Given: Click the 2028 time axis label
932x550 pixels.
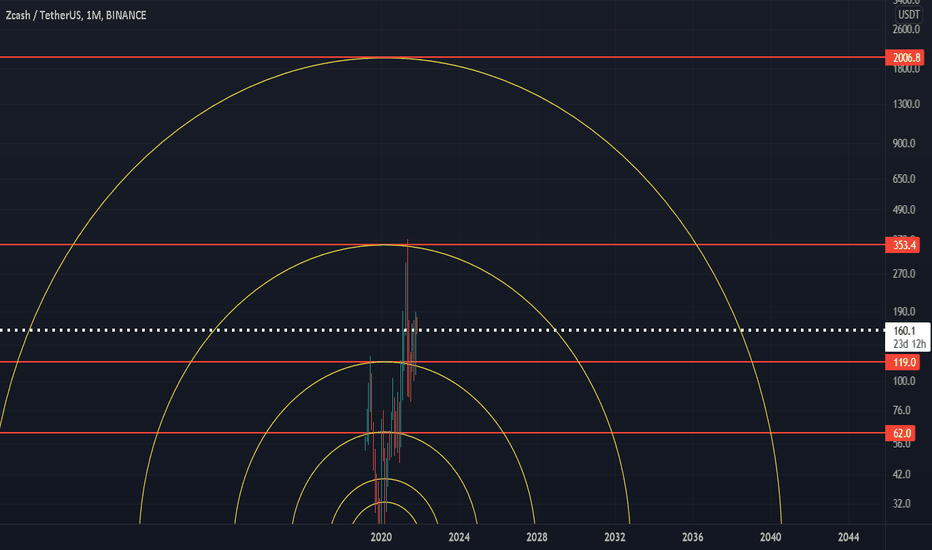Looking at the screenshot, I should click(537, 537).
